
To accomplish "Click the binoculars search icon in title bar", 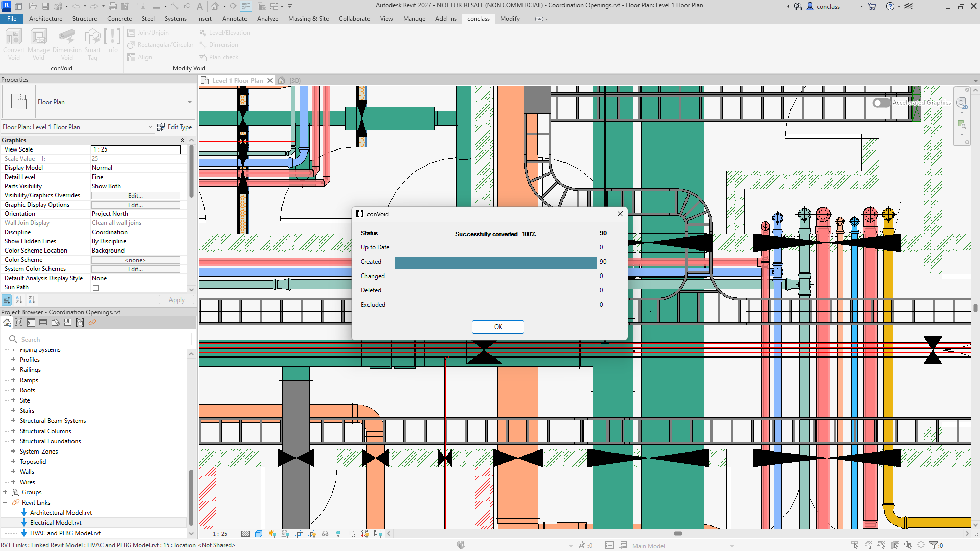I will [798, 6].
